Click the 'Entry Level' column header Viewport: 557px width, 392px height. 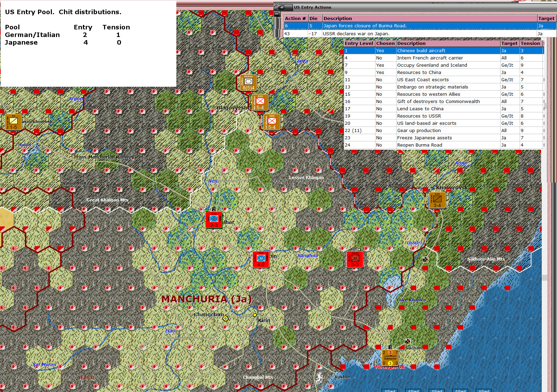pyautogui.click(x=360, y=43)
